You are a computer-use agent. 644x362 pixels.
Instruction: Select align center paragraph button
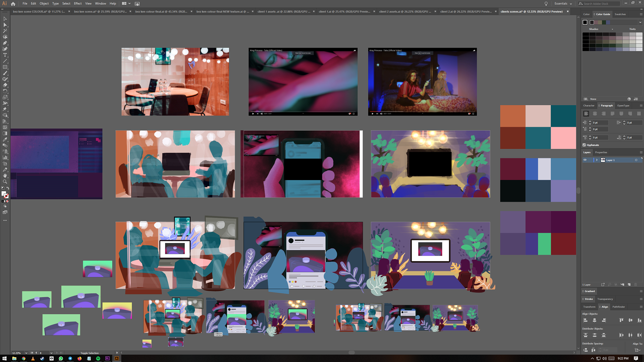tap(595, 114)
